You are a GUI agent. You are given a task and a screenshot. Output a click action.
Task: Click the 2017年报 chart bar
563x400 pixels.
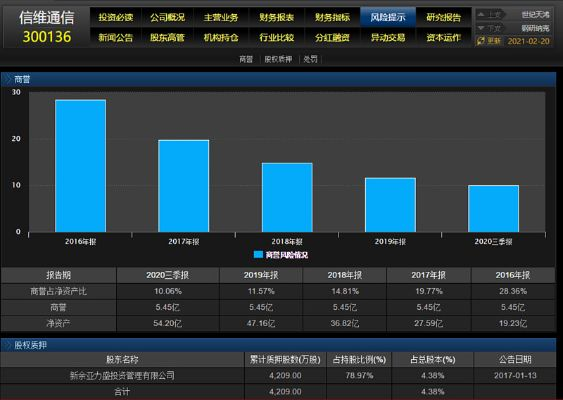point(183,186)
